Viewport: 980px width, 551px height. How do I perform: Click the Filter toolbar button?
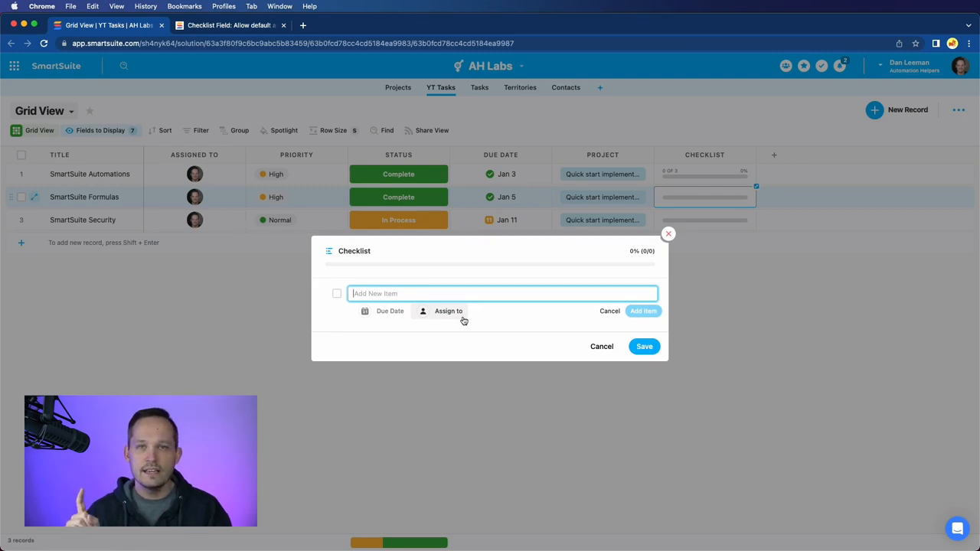coord(195,130)
